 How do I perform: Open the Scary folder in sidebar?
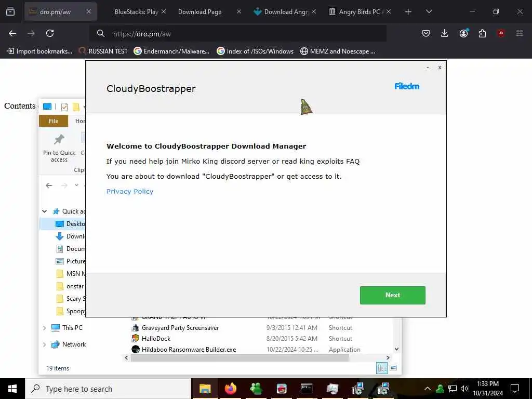click(x=70, y=299)
